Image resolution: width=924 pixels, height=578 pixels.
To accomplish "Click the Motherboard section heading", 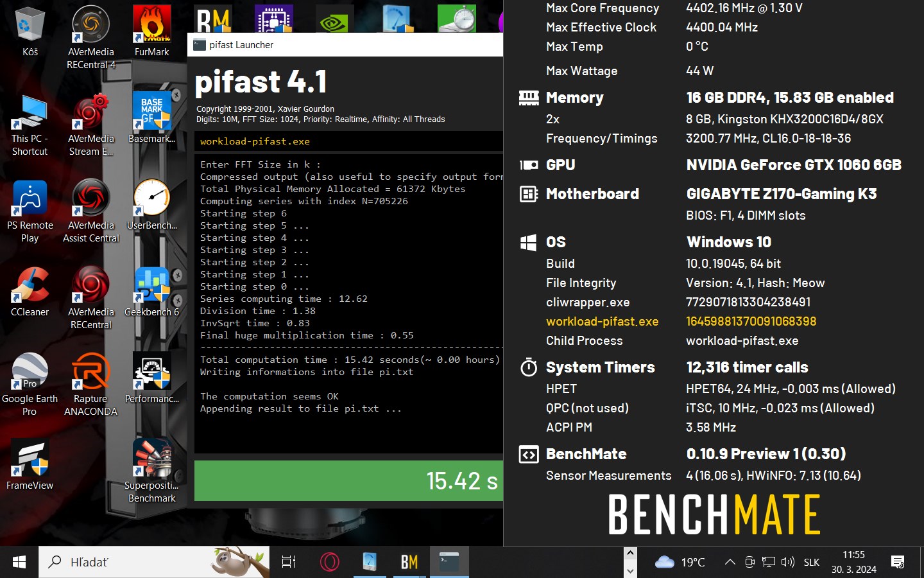I will tap(592, 194).
